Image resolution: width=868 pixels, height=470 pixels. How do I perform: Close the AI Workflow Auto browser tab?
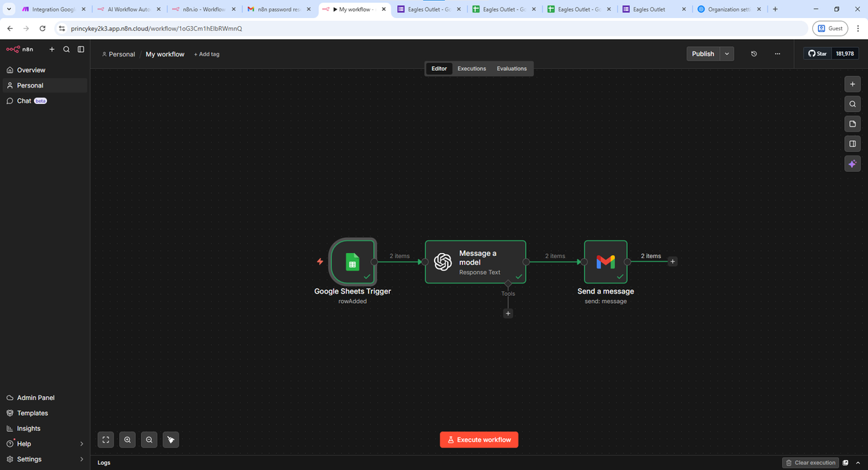(x=159, y=9)
